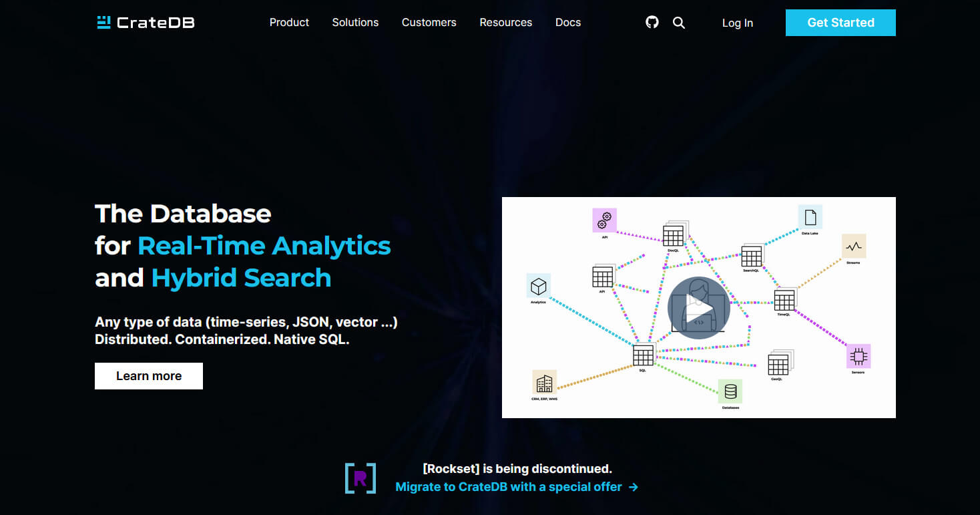Click the Learn more button
Viewport: 980px width, 515px height.
point(149,376)
